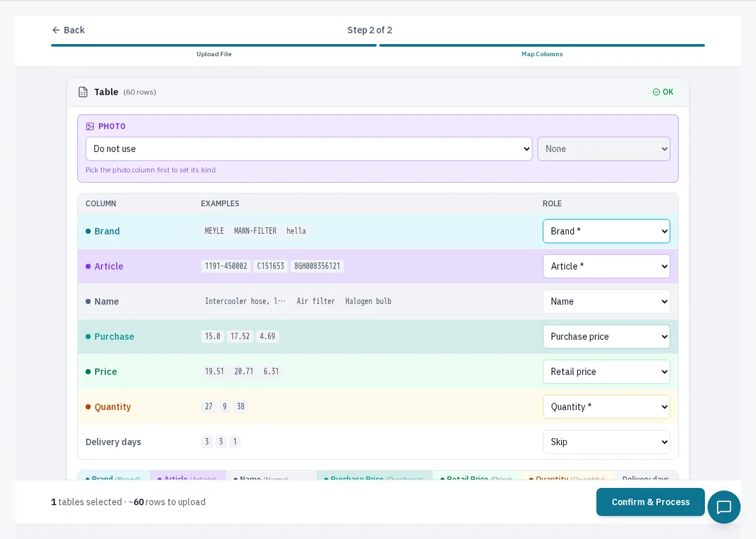The width and height of the screenshot is (756, 539).
Task: Open the Name role dropdown
Action: point(606,301)
